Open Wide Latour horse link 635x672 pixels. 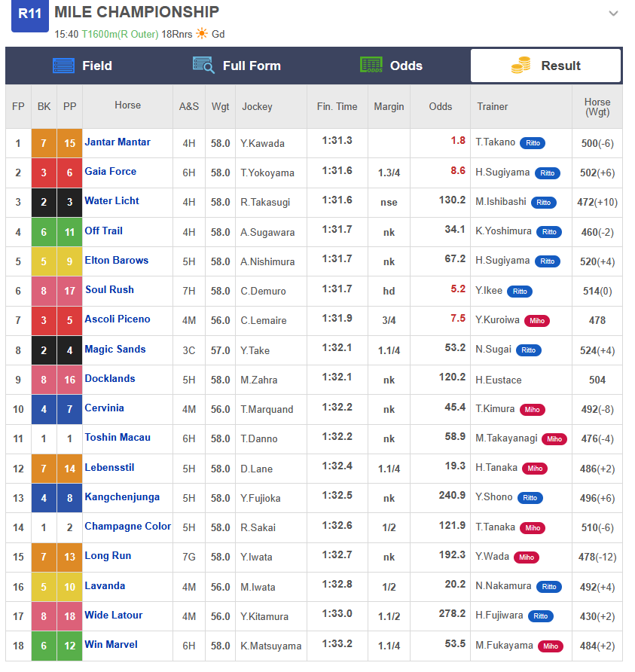[x=114, y=615]
